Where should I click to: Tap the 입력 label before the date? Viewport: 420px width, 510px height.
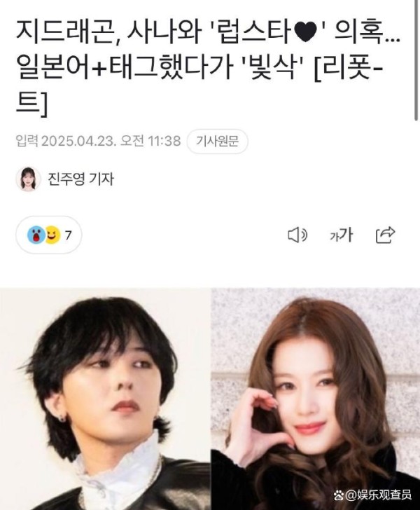(x=27, y=142)
